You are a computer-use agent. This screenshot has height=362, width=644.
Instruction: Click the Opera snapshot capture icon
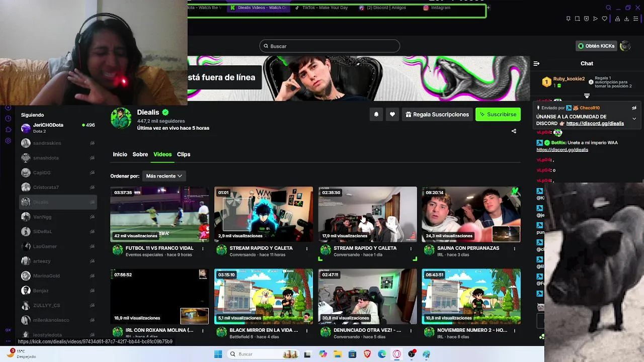(577, 19)
